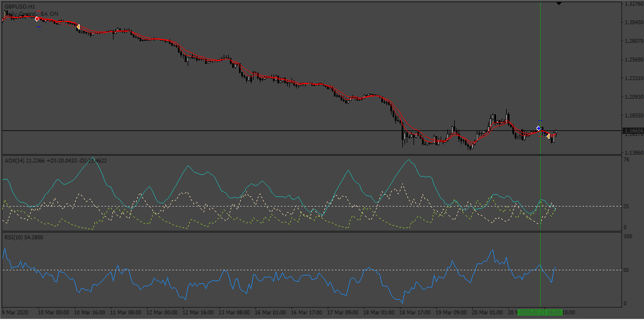
Task: Click the 18 Mar 01:00 time label
Action: pos(378,312)
